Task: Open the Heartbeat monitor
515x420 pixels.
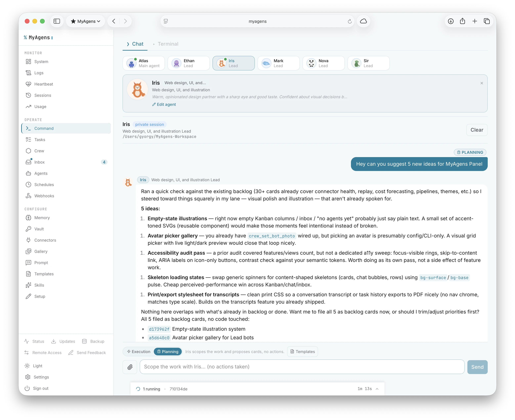Action: point(66,84)
